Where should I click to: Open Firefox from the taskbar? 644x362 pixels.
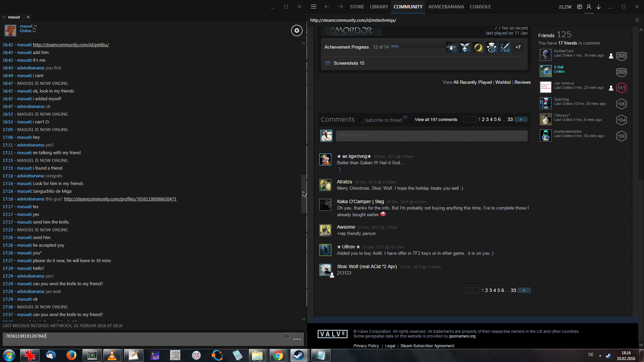pyautogui.click(x=71, y=355)
